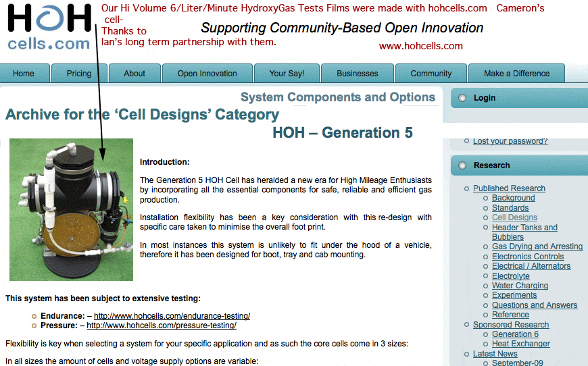The height and width of the screenshot is (366, 588).
Task: Open the Published Research link
Action: [509, 188]
